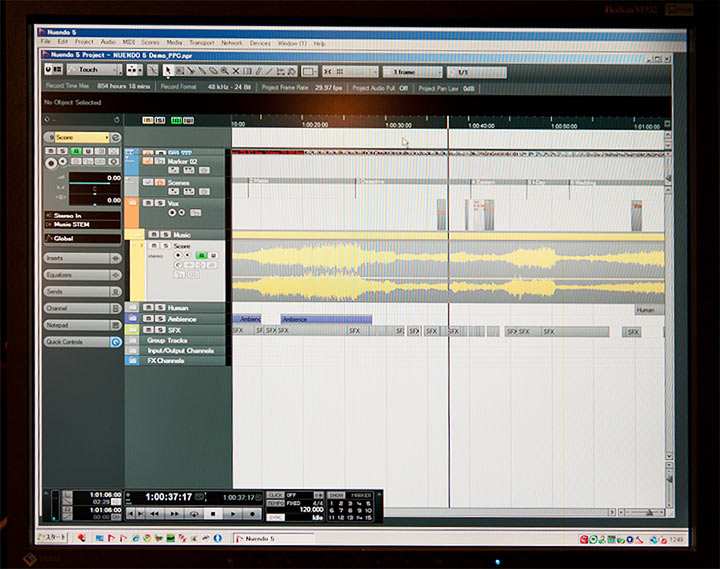
Task: Enable record on the Vox track
Action: click(172, 213)
